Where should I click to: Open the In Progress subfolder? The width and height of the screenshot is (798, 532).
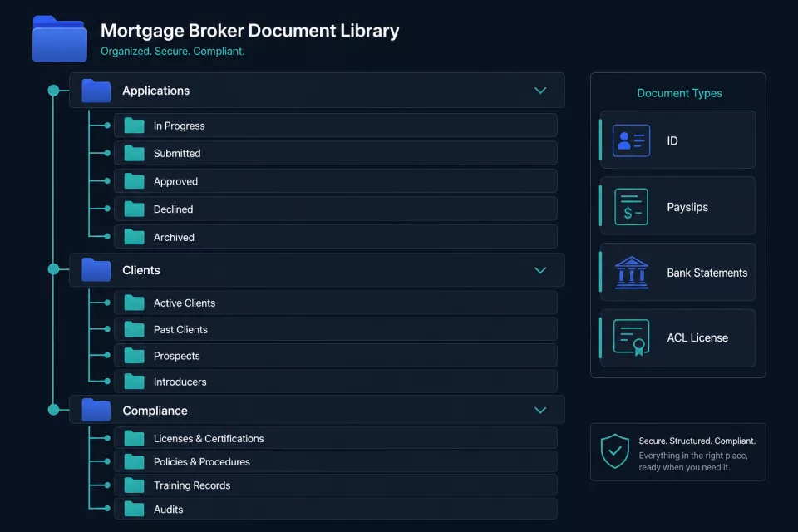tap(336, 126)
